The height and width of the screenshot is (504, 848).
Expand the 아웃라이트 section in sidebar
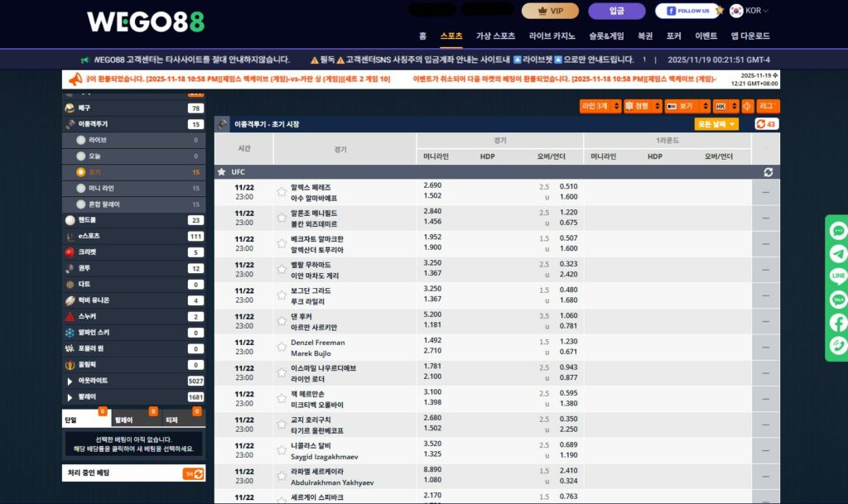pos(70,382)
